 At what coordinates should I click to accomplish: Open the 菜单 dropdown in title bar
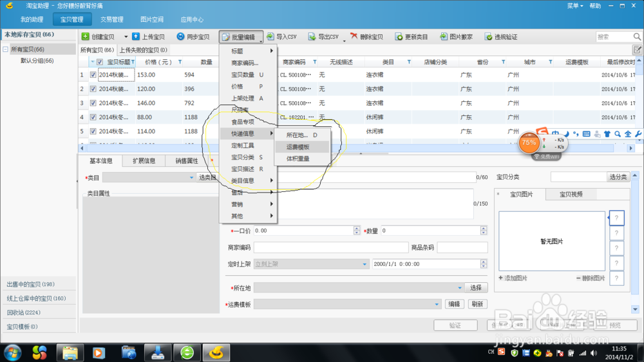575,6
